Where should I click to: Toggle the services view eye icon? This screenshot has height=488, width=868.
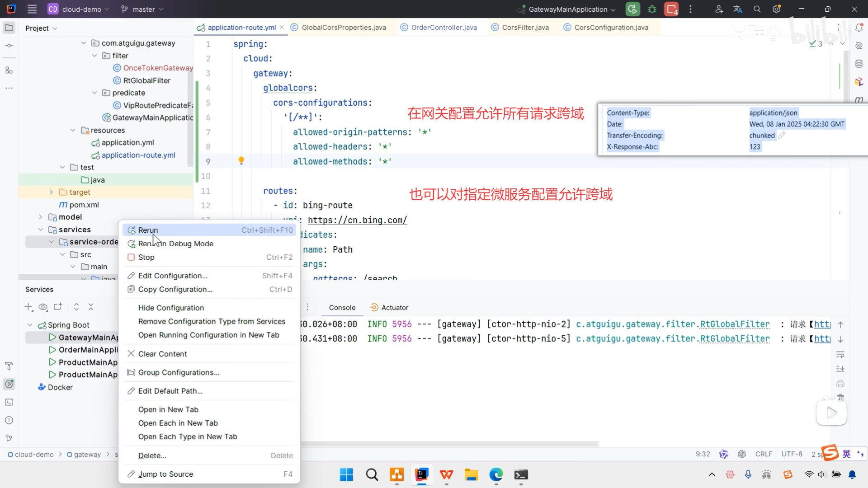click(x=43, y=307)
